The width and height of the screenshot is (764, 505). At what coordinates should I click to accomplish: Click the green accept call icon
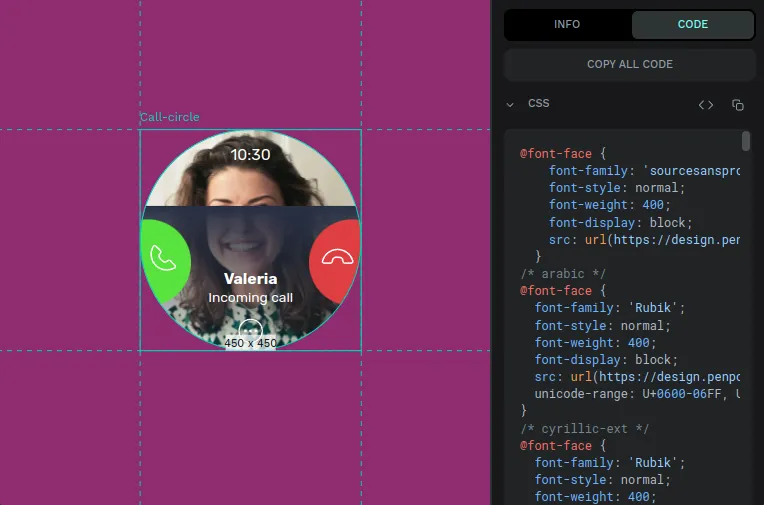coord(163,257)
